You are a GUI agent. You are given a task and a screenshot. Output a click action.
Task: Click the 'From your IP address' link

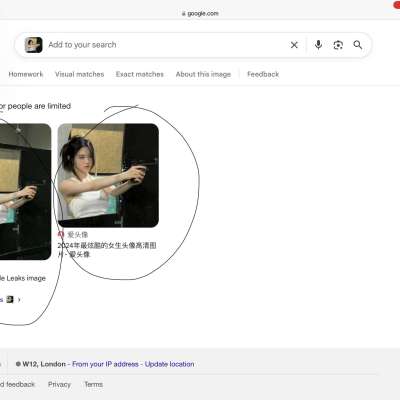[x=105, y=364]
